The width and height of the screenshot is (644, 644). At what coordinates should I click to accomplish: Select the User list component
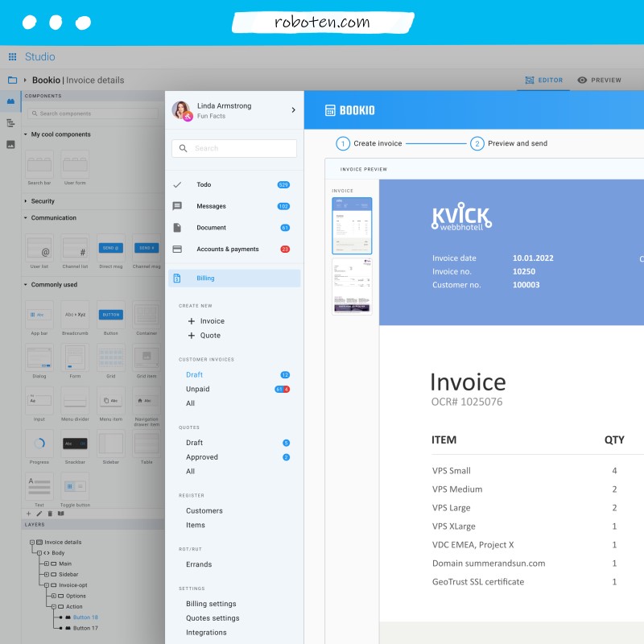tap(39, 251)
